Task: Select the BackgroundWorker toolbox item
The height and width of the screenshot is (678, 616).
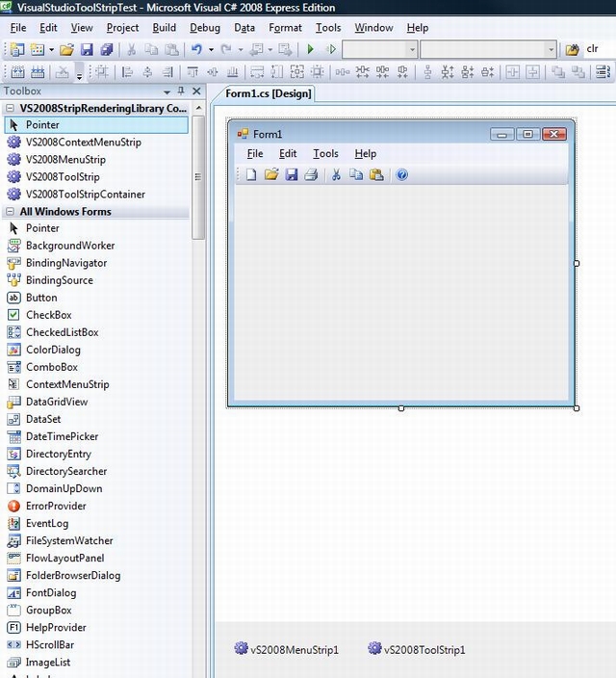Action: [96, 246]
